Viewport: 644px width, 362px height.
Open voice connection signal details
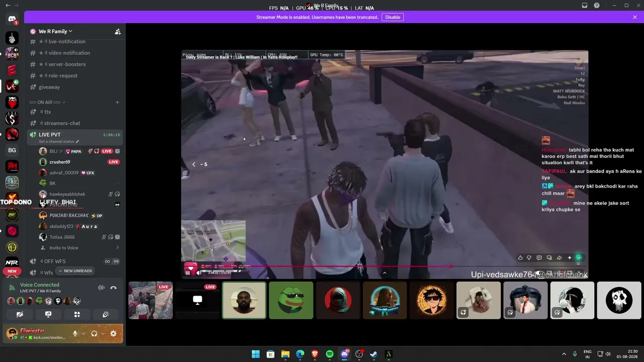tap(12, 288)
